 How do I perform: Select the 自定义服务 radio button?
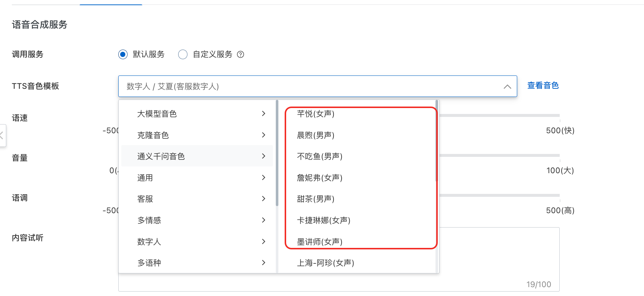pos(183,54)
